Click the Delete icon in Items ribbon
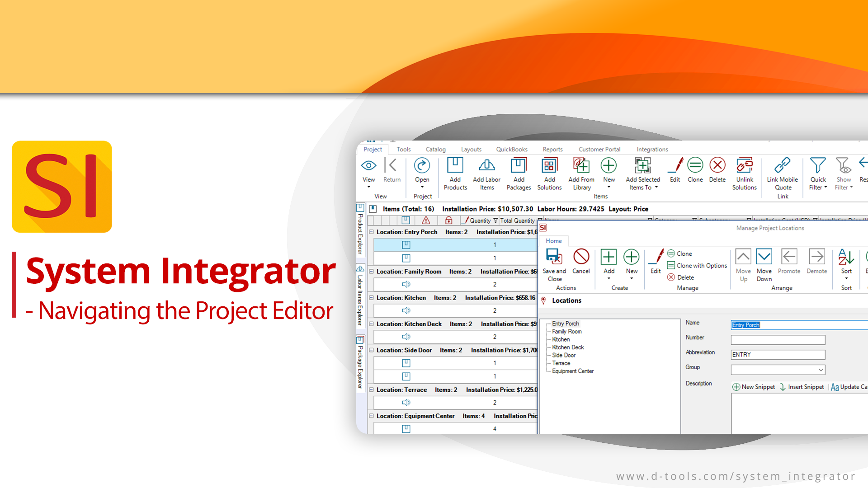This screenshot has height=488, width=868. tap(717, 170)
